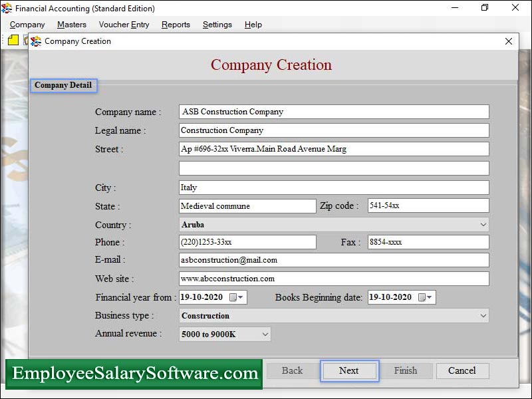Image resolution: width=532 pixels, height=399 pixels.
Task: Select the Company Detail tab
Action: [63, 85]
